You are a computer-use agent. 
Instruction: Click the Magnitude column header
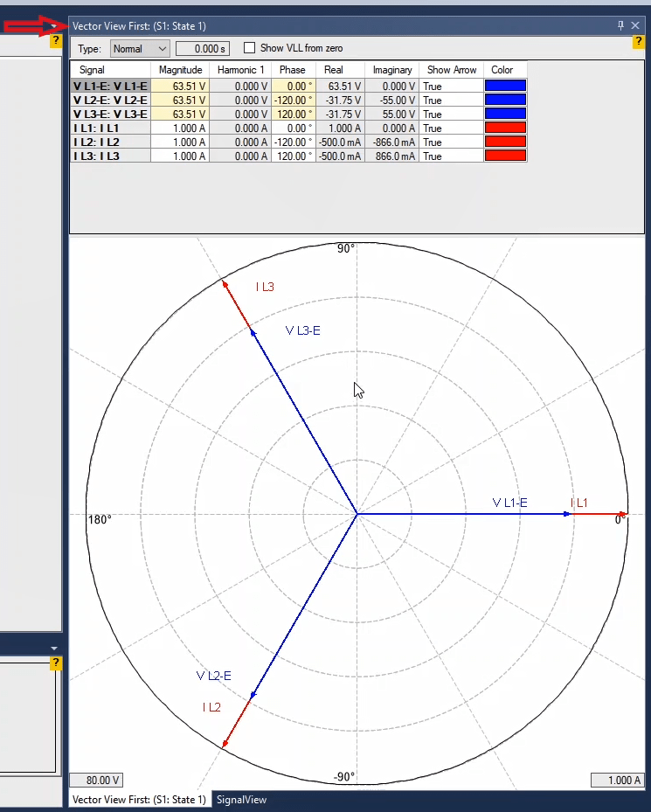180,70
